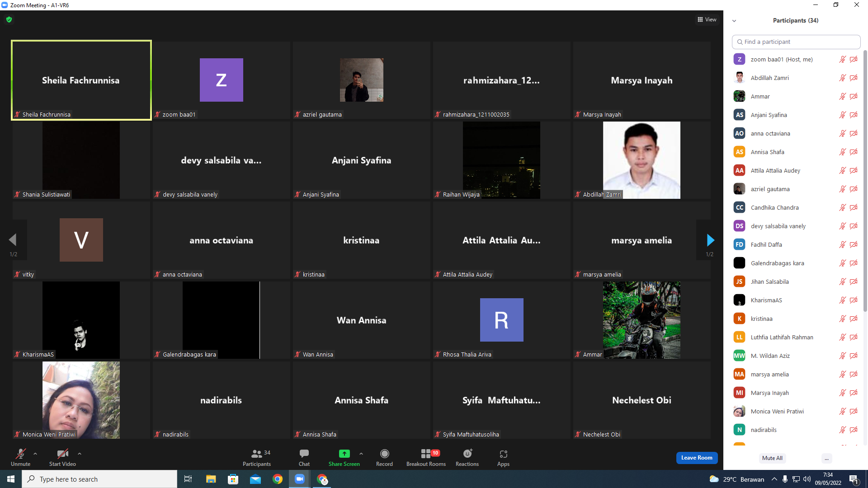This screenshot has width=868, height=488.
Task: Select M. Wildan Aziz in participant list
Action: (x=796, y=356)
